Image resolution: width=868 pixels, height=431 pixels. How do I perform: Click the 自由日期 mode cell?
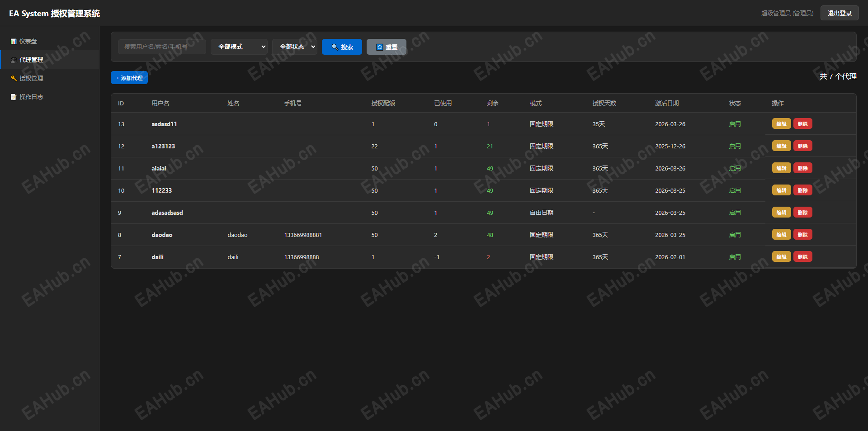pos(542,213)
